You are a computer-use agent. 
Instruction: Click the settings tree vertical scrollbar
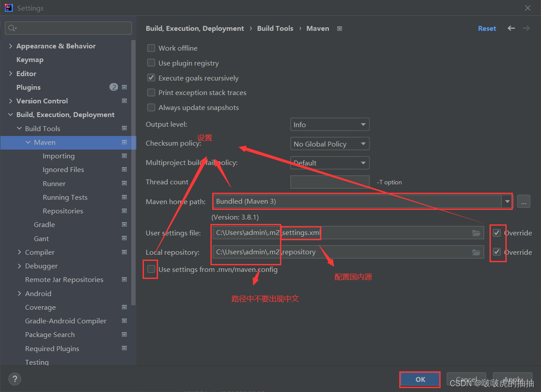[x=134, y=172]
